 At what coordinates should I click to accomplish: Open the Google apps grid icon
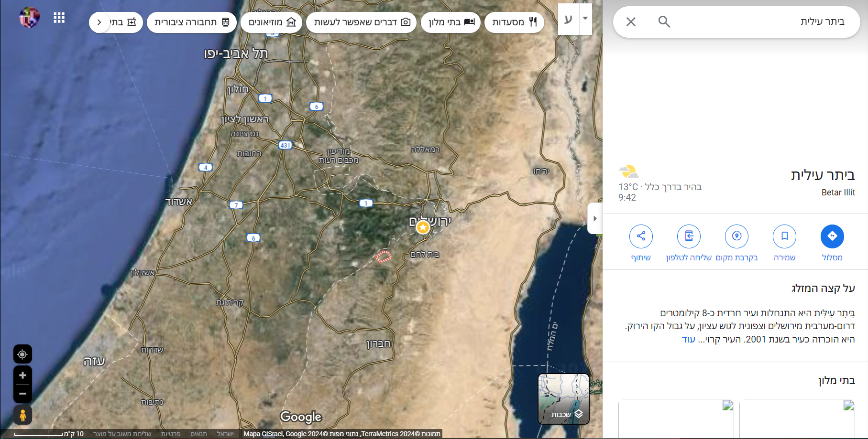[59, 17]
